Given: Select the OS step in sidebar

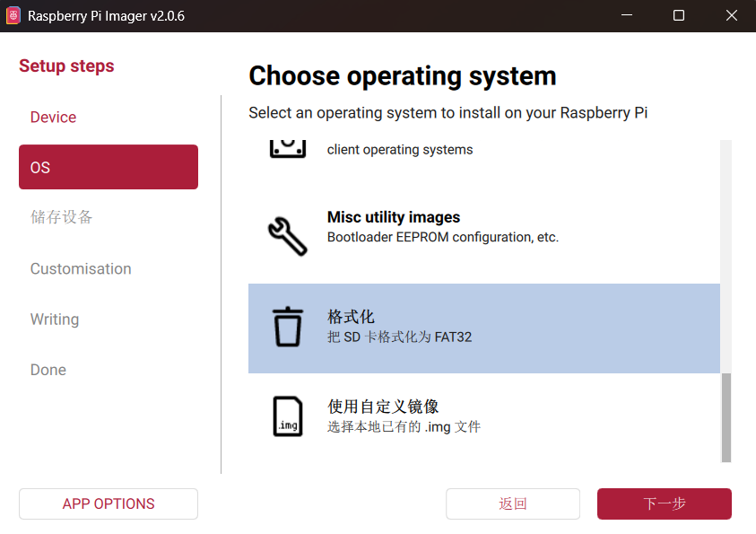Looking at the screenshot, I should point(108,168).
